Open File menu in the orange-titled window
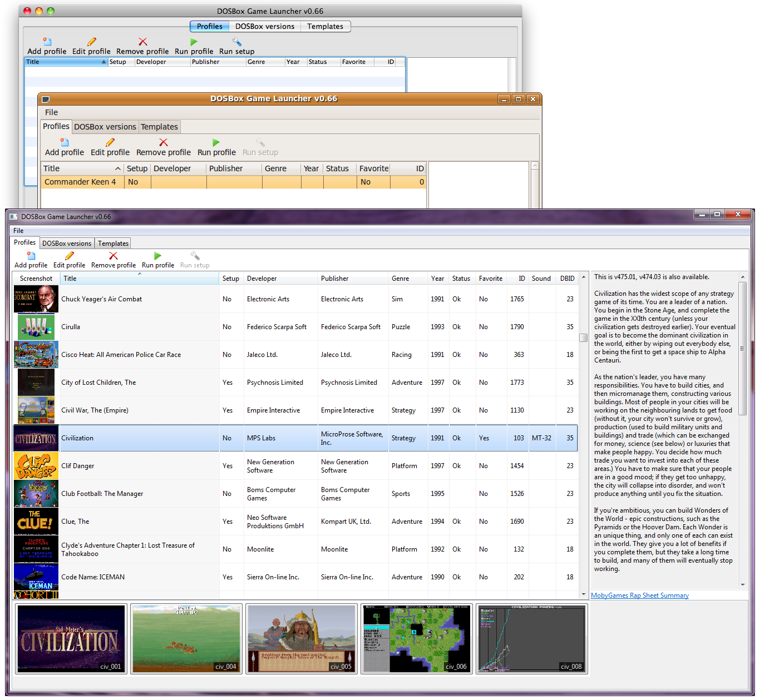The width and height of the screenshot is (760, 700). 51,112
